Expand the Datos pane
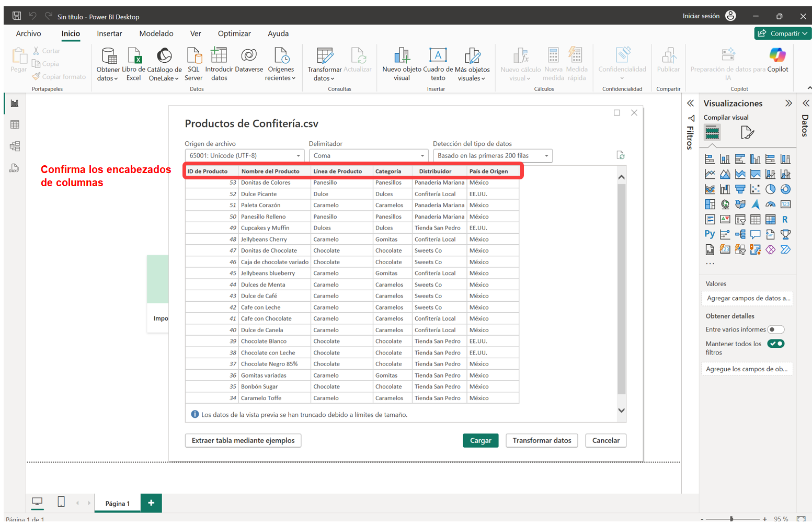This screenshot has height=524, width=812. (806, 103)
